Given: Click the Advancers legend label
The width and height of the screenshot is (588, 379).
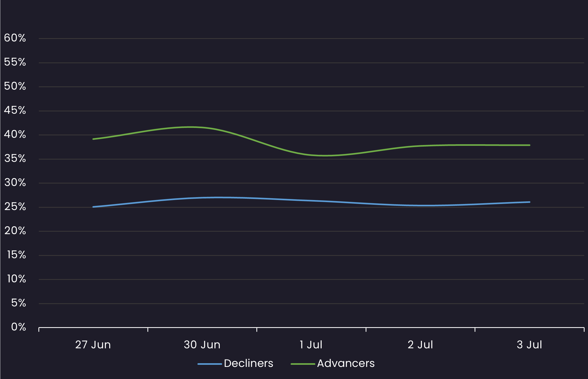Looking at the screenshot, I should coord(346,363).
